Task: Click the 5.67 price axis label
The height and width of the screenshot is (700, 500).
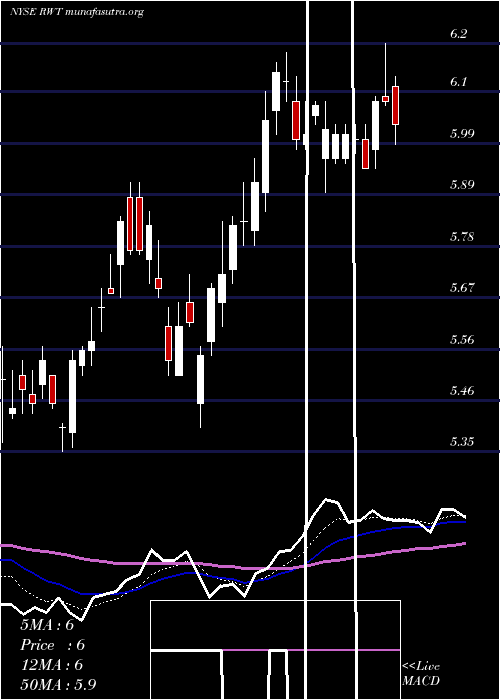Action: click(x=461, y=288)
